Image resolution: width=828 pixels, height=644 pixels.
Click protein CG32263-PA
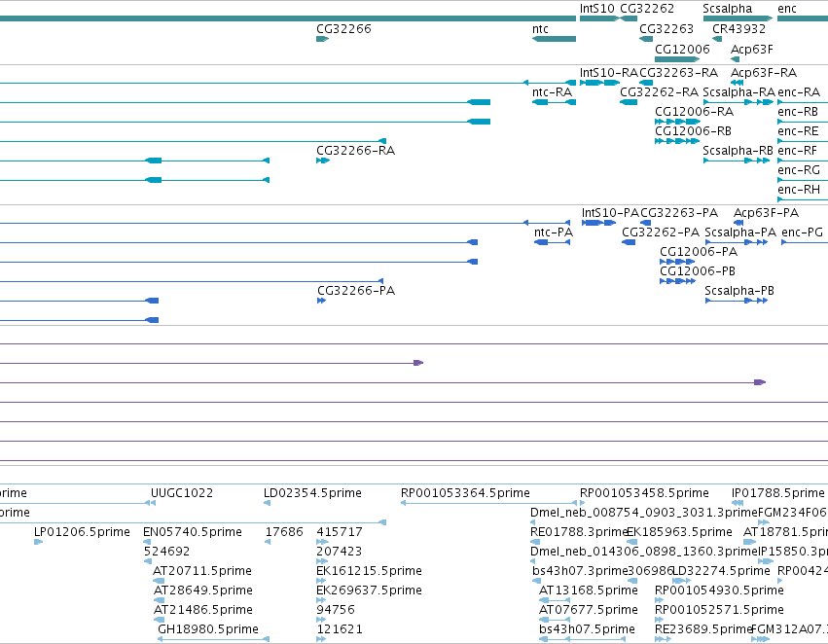[x=679, y=213]
